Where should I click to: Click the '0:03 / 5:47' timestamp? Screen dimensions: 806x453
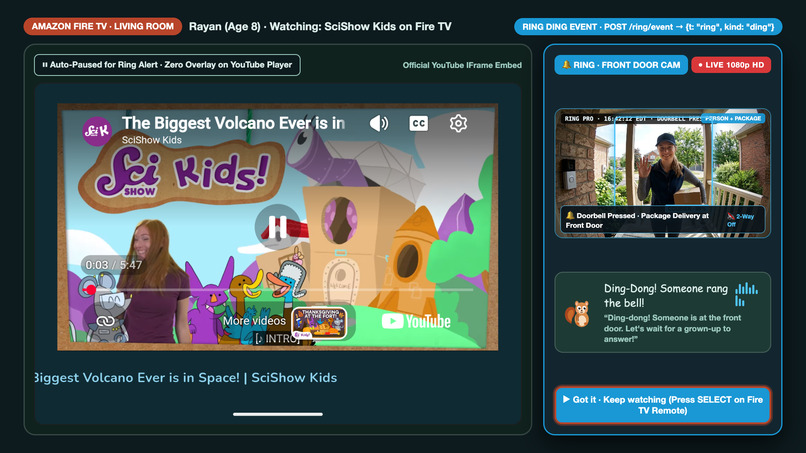pyautogui.click(x=114, y=265)
